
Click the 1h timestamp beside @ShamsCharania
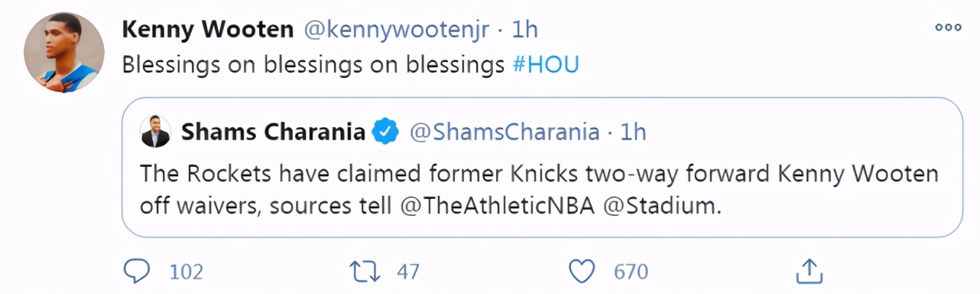633,132
